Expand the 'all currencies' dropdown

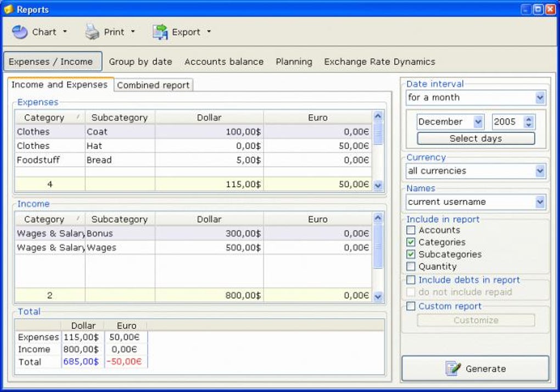[x=540, y=171]
